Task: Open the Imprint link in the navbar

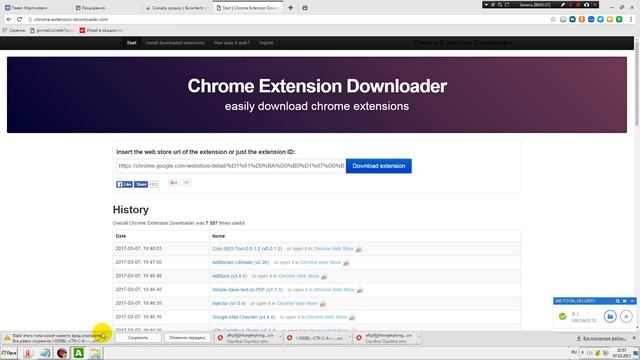Action: 266,43
